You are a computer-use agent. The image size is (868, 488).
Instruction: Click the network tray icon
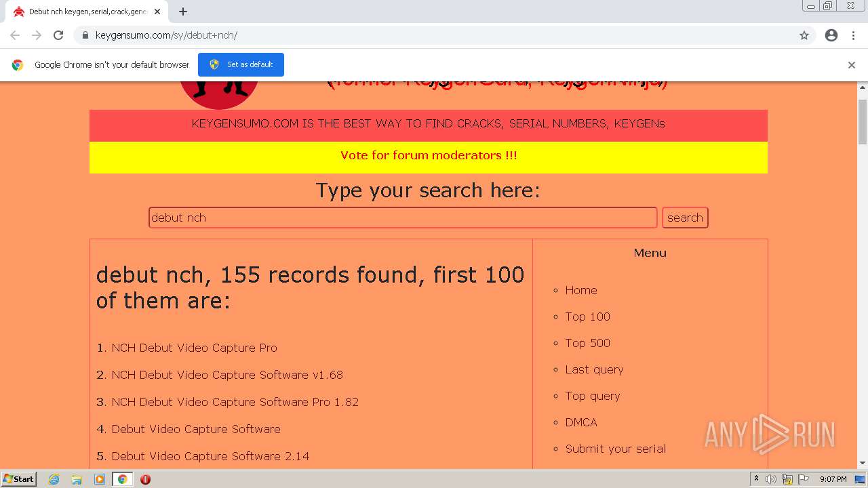787,479
